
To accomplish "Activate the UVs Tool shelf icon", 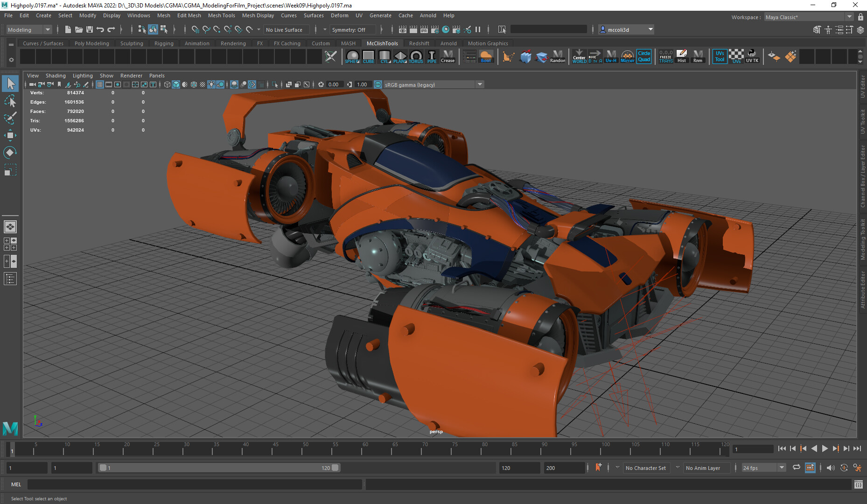I will [720, 56].
